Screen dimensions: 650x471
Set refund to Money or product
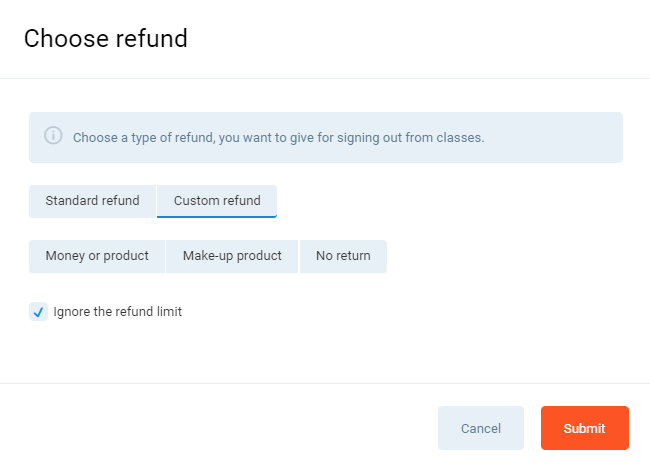click(97, 256)
